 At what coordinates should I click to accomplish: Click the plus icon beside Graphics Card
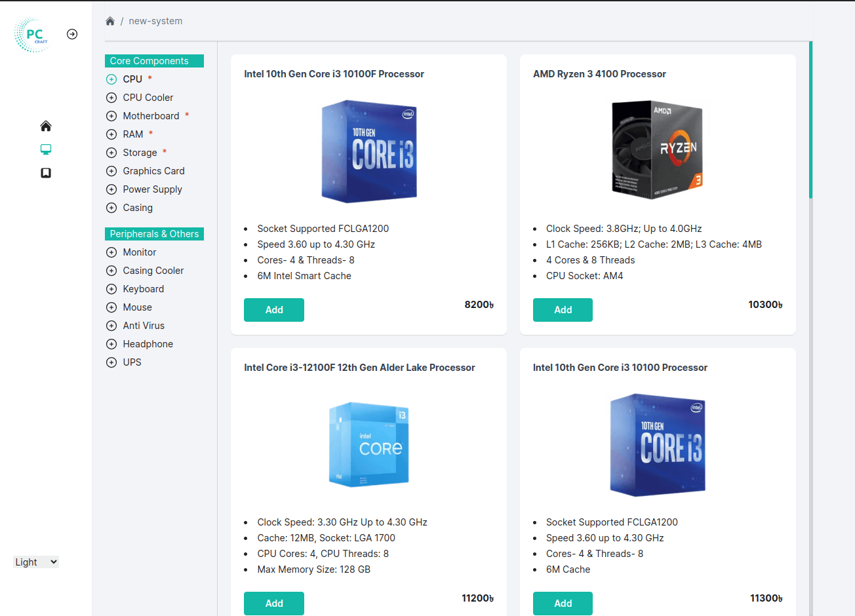point(111,171)
